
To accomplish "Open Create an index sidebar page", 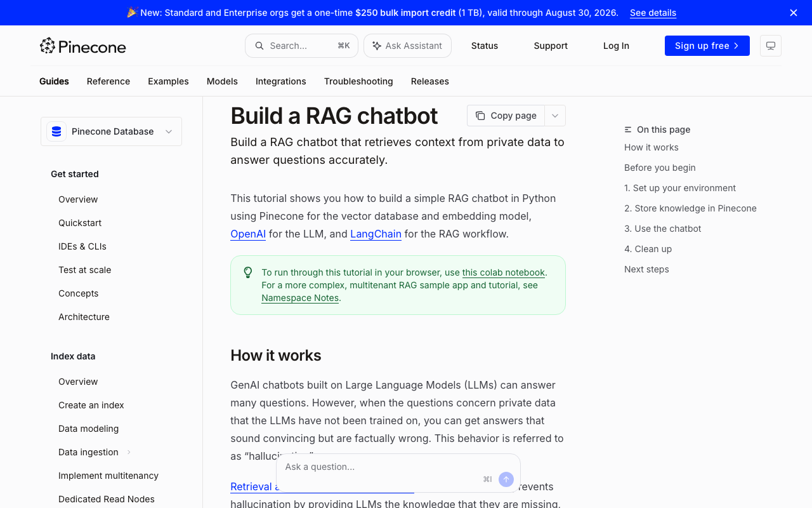I will (x=91, y=405).
